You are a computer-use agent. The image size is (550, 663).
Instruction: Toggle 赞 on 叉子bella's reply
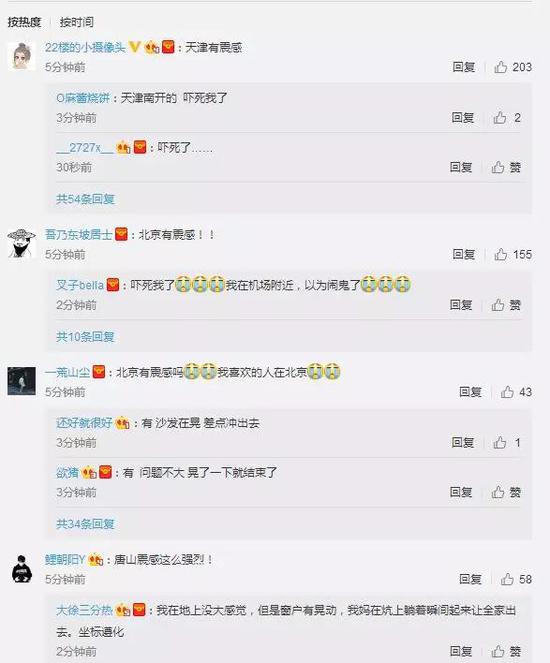click(x=506, y=304)
